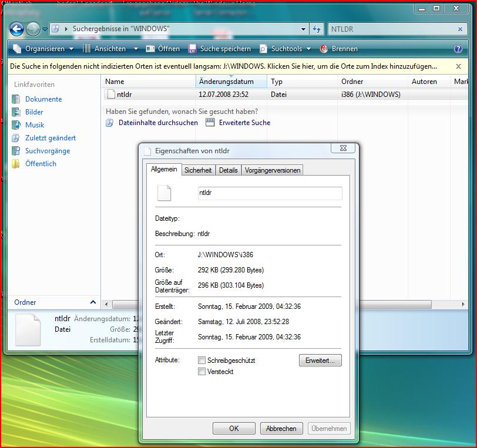Click the Ansichten views icon
The image size is (477, 448).
87,49
